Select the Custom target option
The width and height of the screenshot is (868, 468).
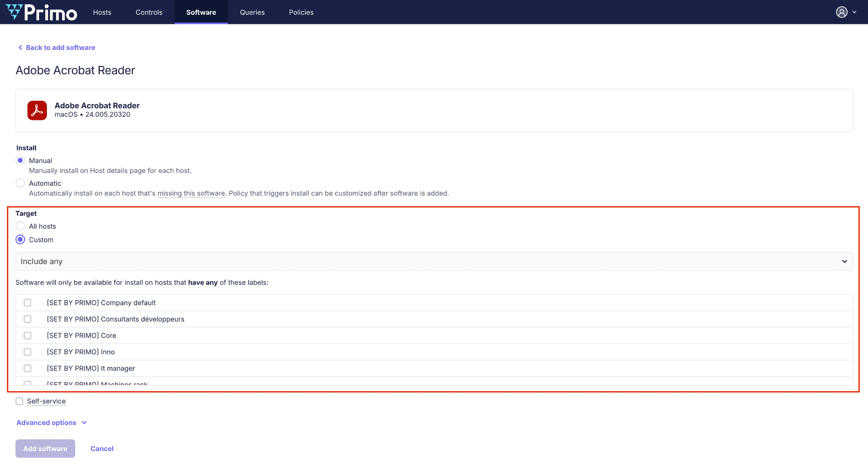point(20,240)
